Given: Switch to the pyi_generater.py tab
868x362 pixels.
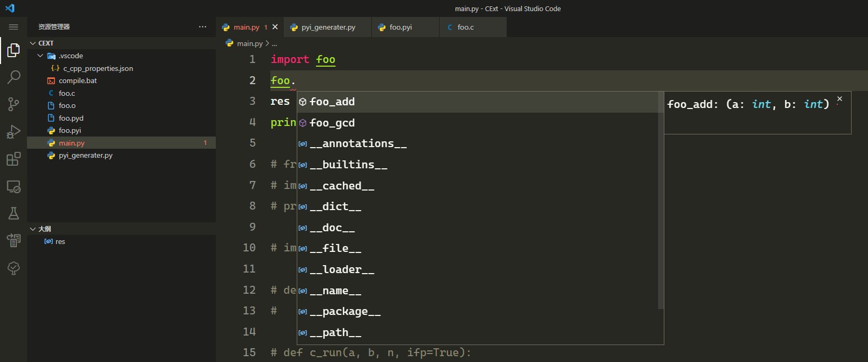Looking at the screenshot, I should pyautogui.click(x=328, y=28).
